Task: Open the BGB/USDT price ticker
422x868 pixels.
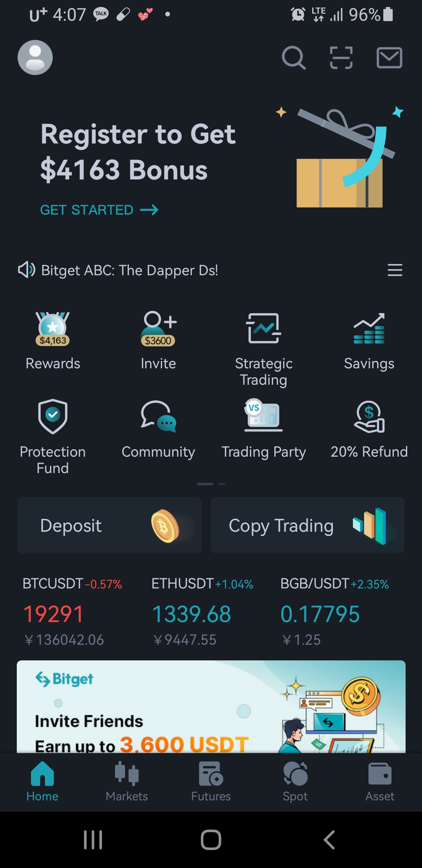Action: pyautogui.click(x=334, y=611)
